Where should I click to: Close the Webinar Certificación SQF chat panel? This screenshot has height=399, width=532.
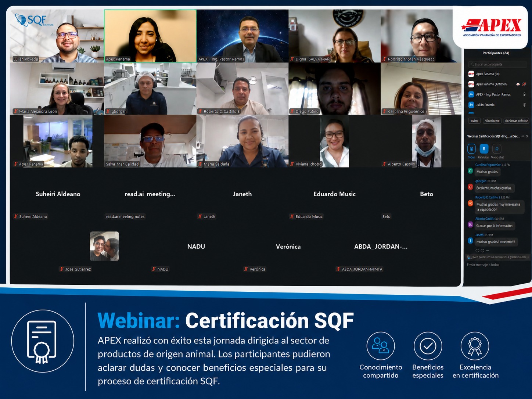point(527,136)
